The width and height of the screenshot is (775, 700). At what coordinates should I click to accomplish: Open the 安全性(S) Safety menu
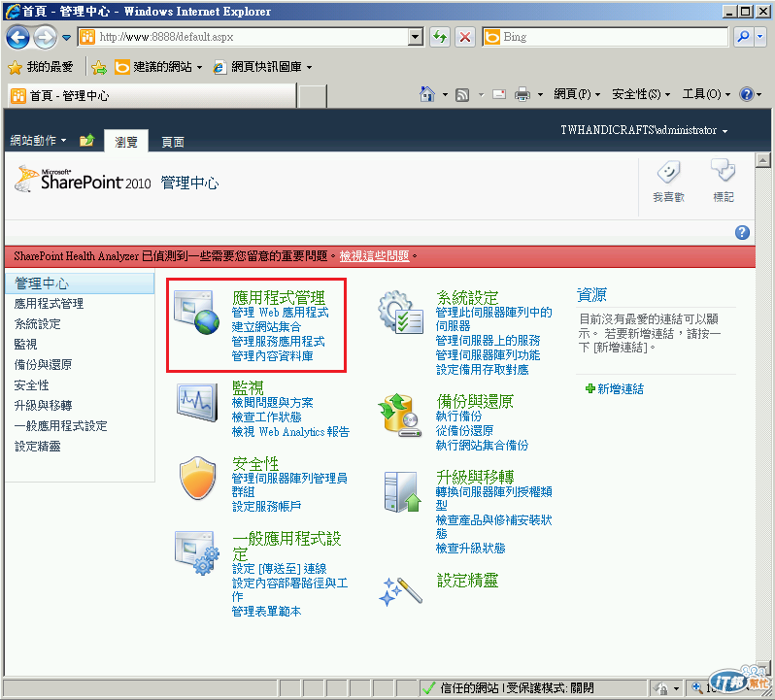click(x=641, y=94)
